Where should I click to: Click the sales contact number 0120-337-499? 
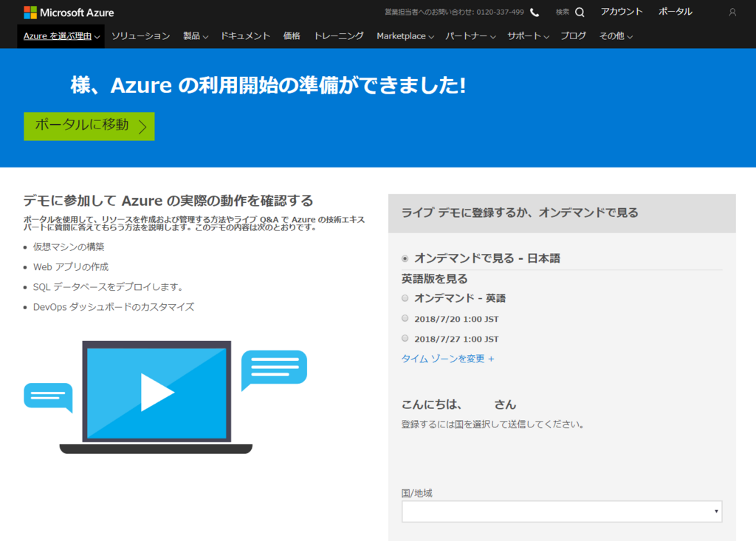tap(500, 13)
